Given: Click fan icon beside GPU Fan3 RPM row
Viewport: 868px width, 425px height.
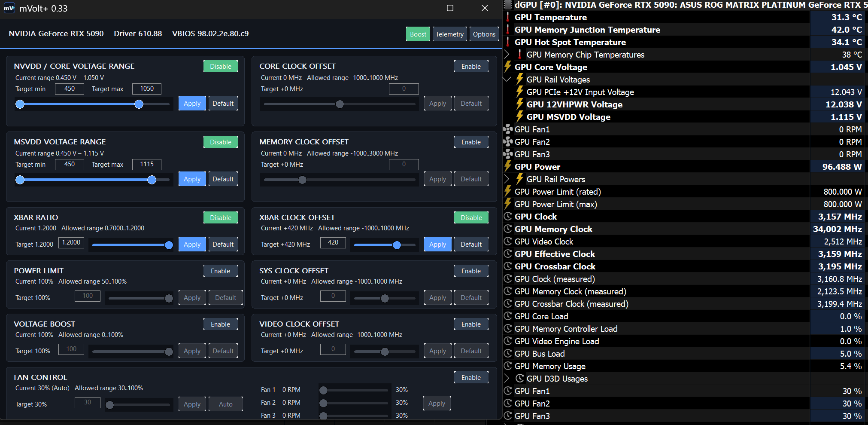Looking at the screenshot, I should 508,154.
